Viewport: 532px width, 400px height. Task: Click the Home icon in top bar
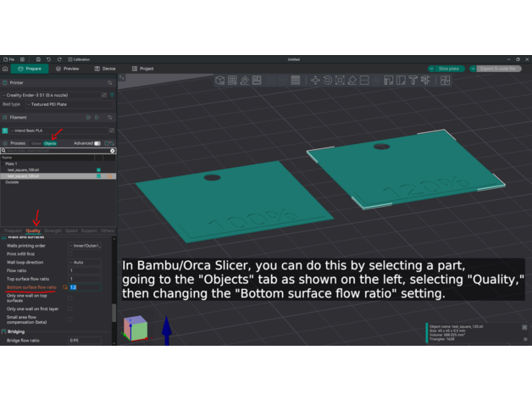pos(6,69)
